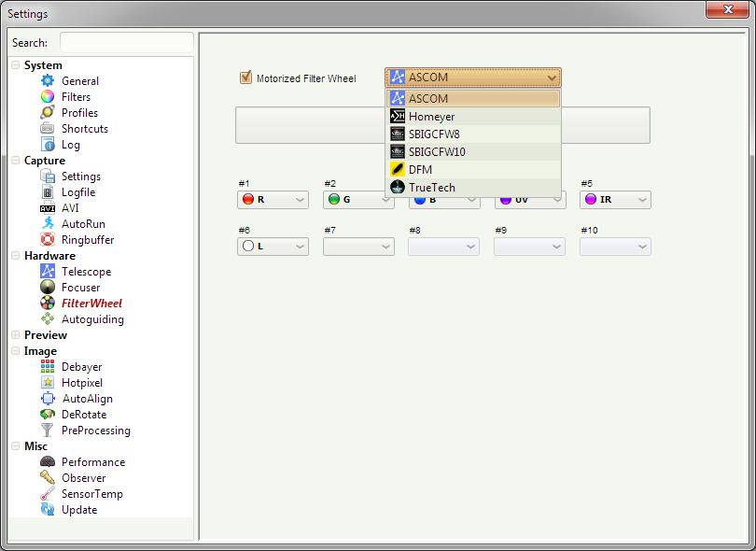756x551 pixels.
Task: Open the Shortcuts settings page
Action: click(85, 128)
